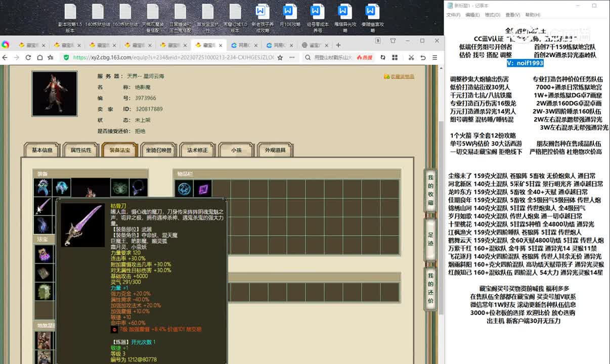Click Notepad line starting 鹤舞云天
Viewport: 610px width, 364px height.
click(526, 240)
